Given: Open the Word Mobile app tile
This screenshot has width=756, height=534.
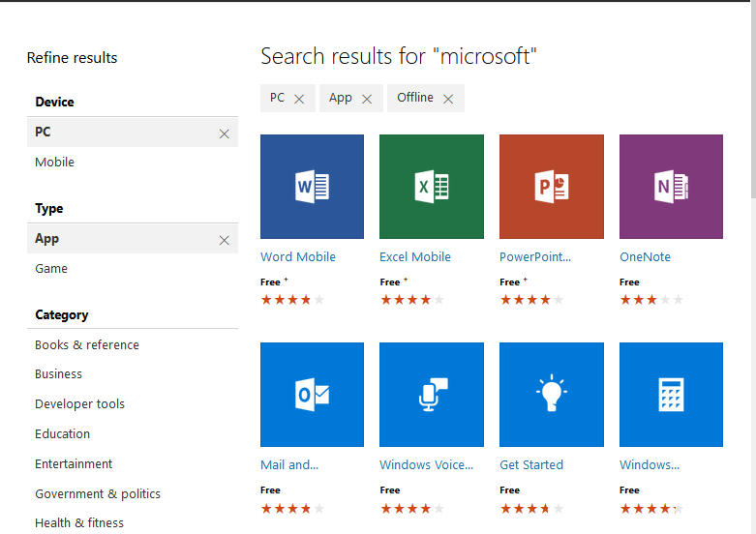Looking at the screenshot, I should click(312, 187).
